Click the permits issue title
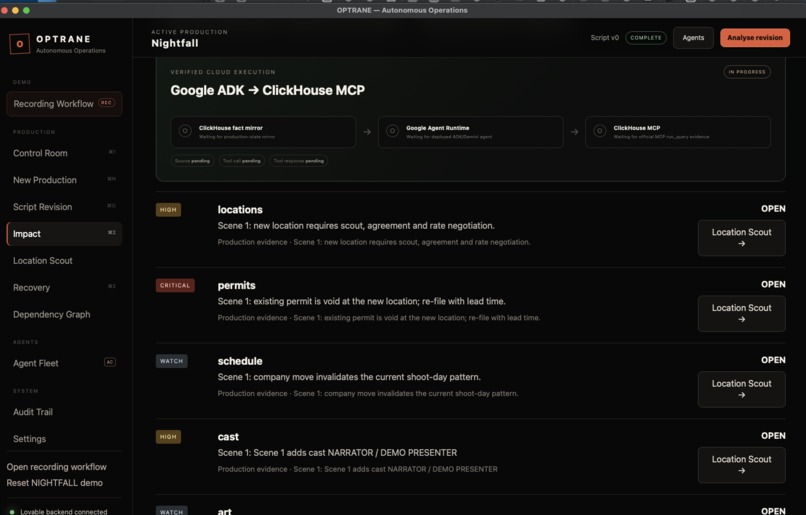The width and height of the screenshot is (806, 515). (236, 285)
